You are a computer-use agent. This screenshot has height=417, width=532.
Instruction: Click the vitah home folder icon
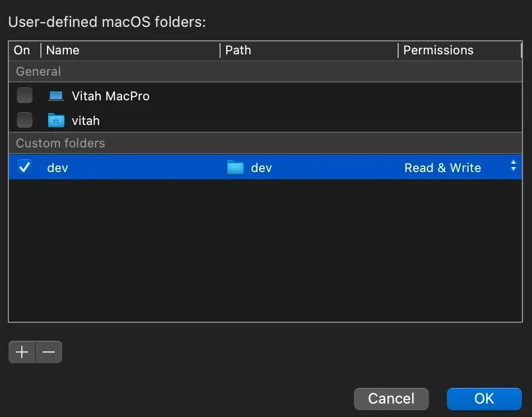point(56,121)
